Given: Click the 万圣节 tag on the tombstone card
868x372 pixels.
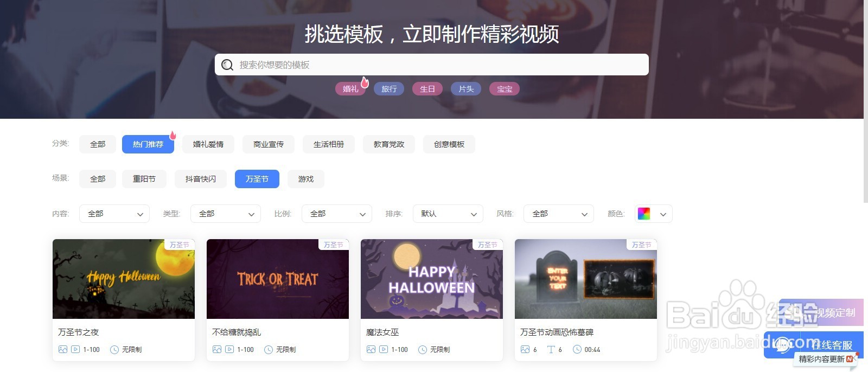Looking at the screenshot, I should pyautogui.click(x=641, y=245).
